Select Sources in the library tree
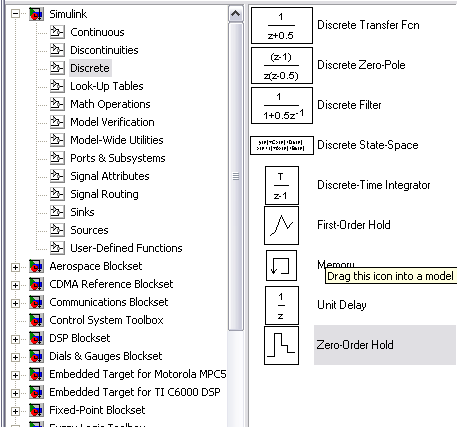The image size is (457, 427). point(89,230)
